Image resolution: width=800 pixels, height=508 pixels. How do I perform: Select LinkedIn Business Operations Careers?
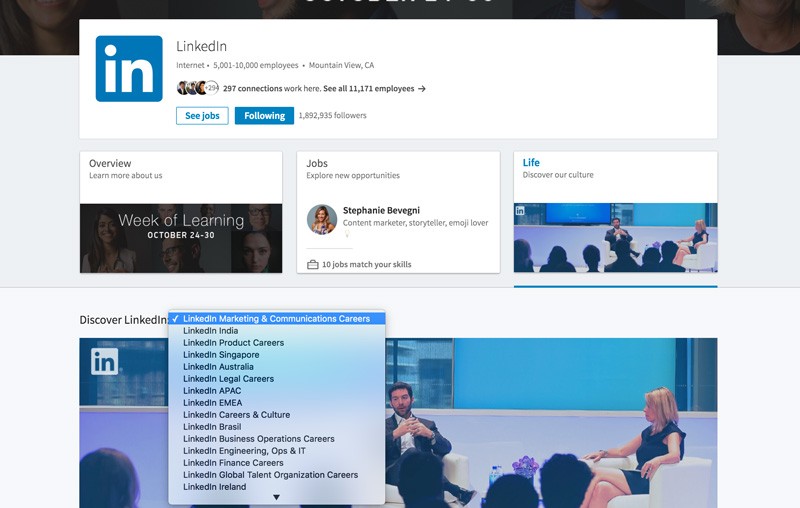tap(277, 439)
